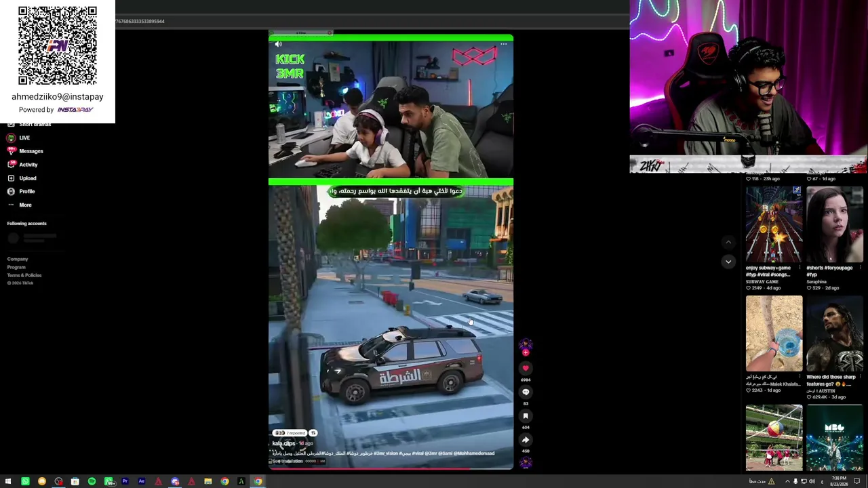
Task: Open the Seraphina #shorts video thumbnail
Action: tap(834, 224)
